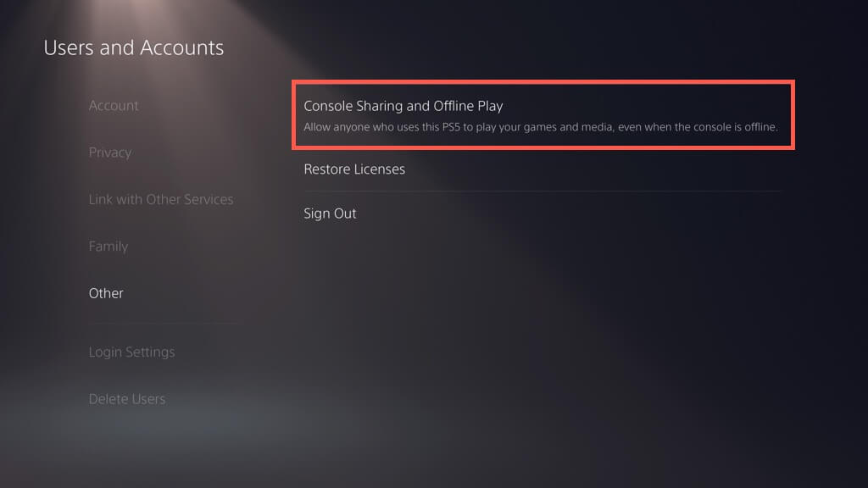The width and height of the screenshot is (868, 488).
Task: Click the Users and Accounts heading
Action: click(134, 47)
